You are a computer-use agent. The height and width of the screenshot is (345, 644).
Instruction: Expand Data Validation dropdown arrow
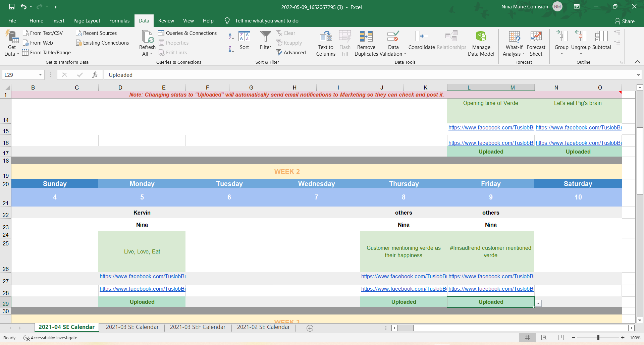(x=405, y=54)
